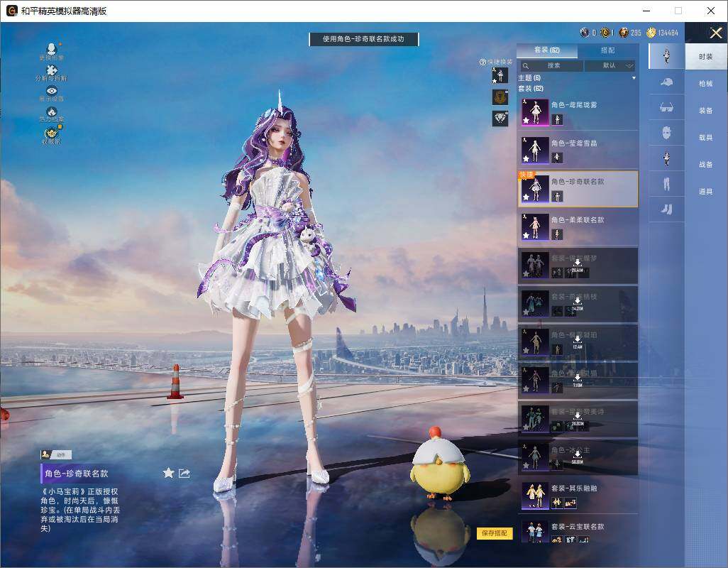Open the gold badge collector icon
Screen dimensions: 728x568
point(52,135)
